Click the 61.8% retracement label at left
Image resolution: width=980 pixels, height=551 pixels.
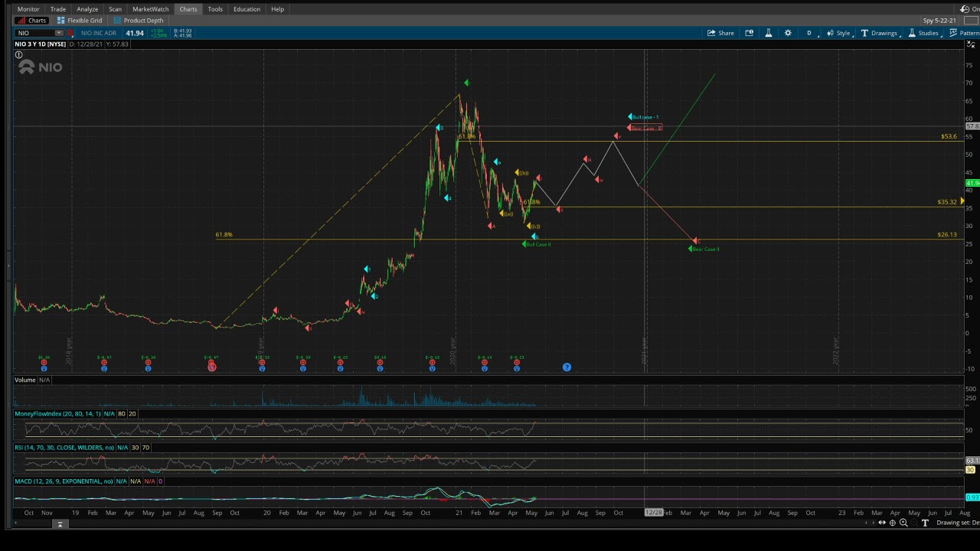[x=224, y=234]
